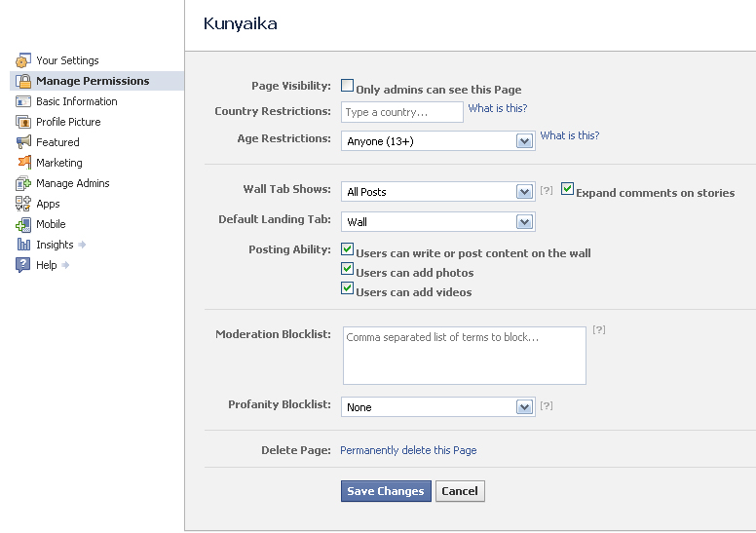Open the Help menu item
Screen dimensions: 756x533
click(x=47, y=265)
